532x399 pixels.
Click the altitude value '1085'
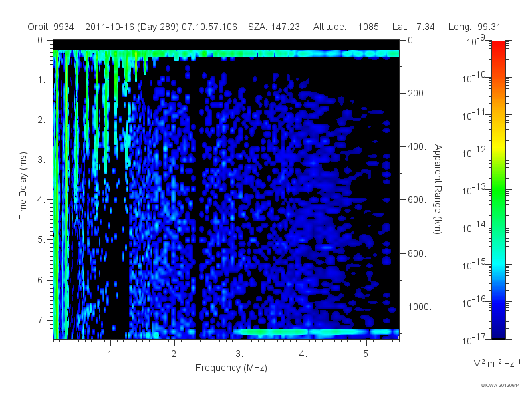coord(368,27)
